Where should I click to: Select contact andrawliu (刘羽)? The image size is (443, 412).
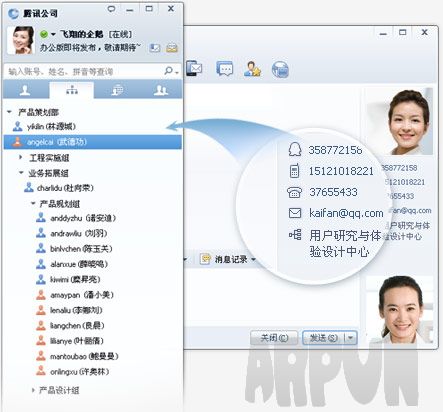(x=79, y=233)
